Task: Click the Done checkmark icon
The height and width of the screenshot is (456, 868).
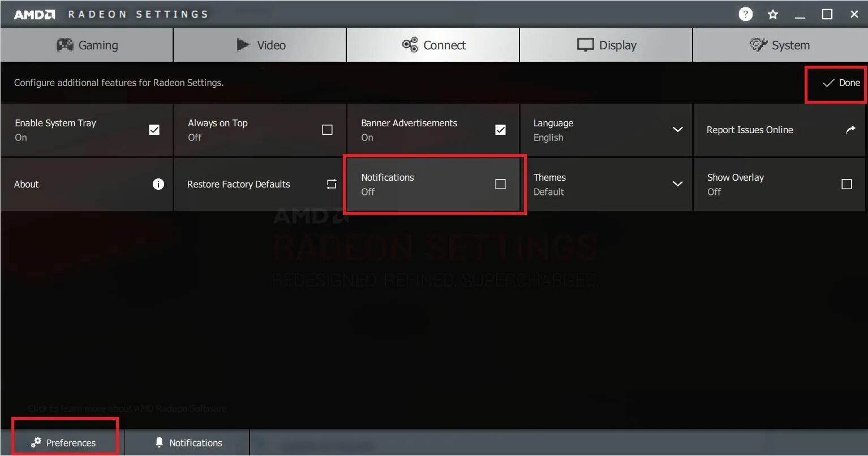Action: 828,83
